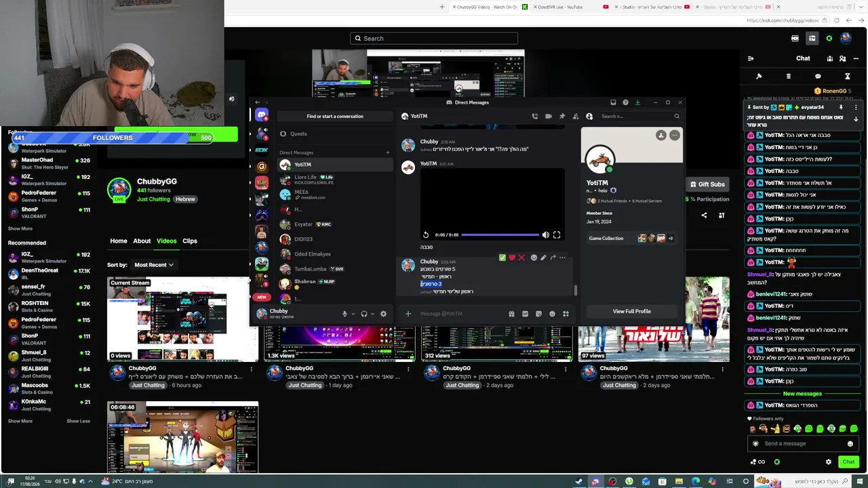Click Show Less in Recommended list
The width and height of the screenshot is (868, 488).
point(78,422)
